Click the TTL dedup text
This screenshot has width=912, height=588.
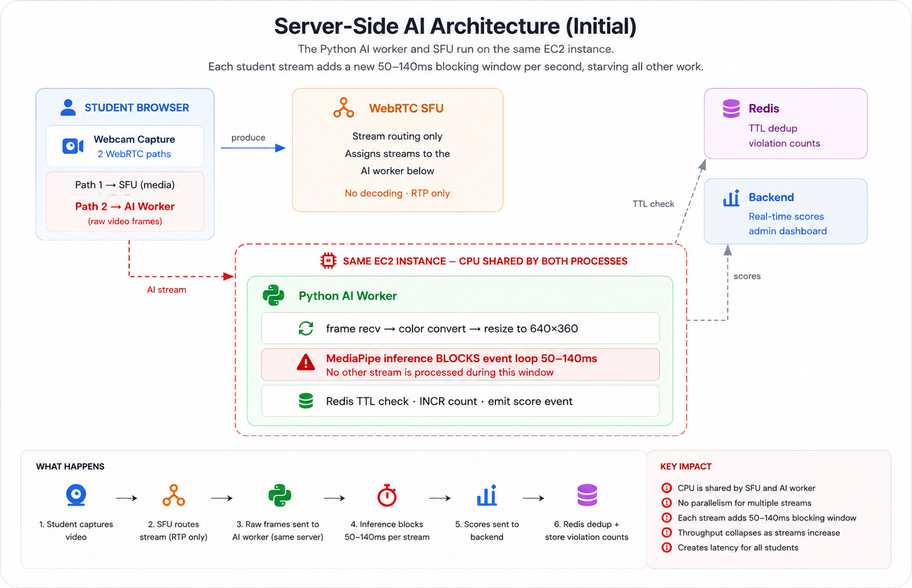coord(773,128)
